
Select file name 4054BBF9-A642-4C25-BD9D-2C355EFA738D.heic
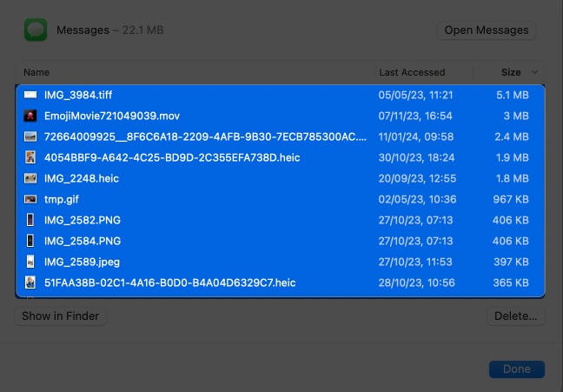pyautogui.click(x=172, y=157)
